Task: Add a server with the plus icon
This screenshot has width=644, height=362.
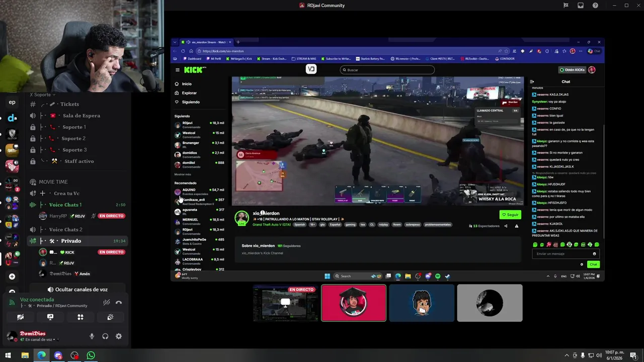Action: tap(12, 277)
